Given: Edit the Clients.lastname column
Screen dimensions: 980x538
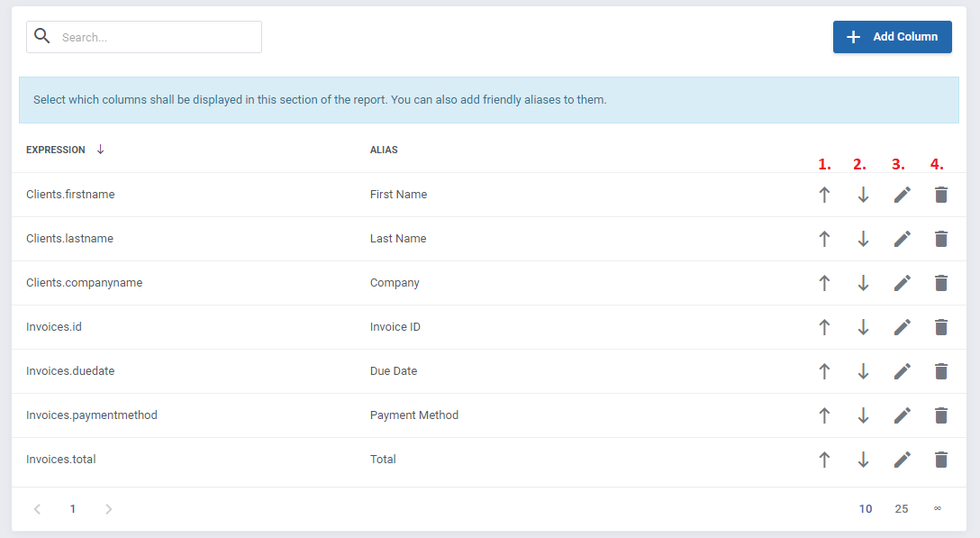Looking at the screenshot, I should coord(902,239).
